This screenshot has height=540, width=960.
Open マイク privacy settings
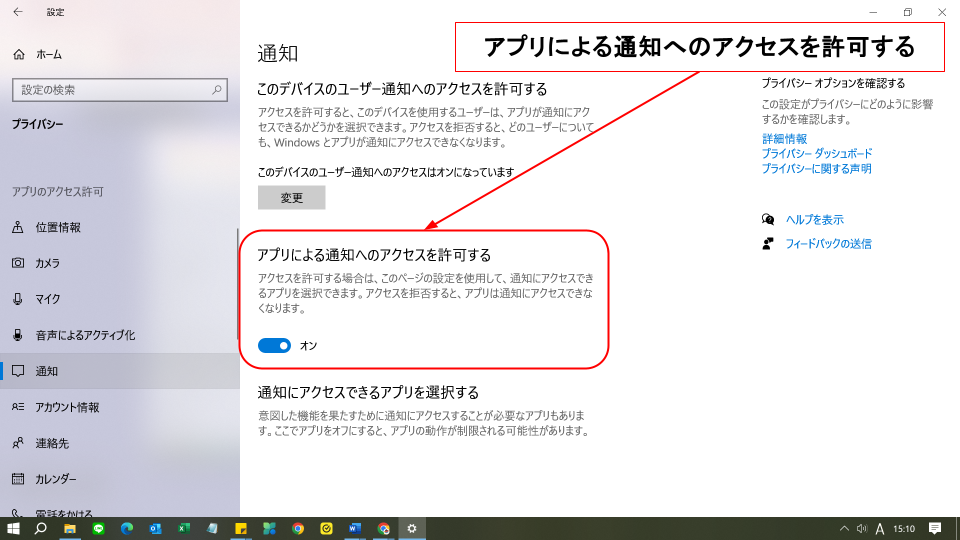[x=47, y=299]
